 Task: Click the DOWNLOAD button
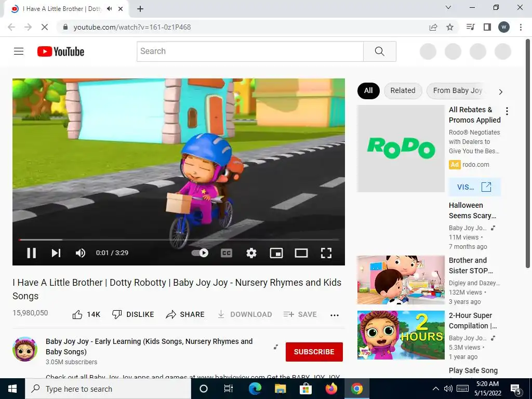tap(245, 314)
